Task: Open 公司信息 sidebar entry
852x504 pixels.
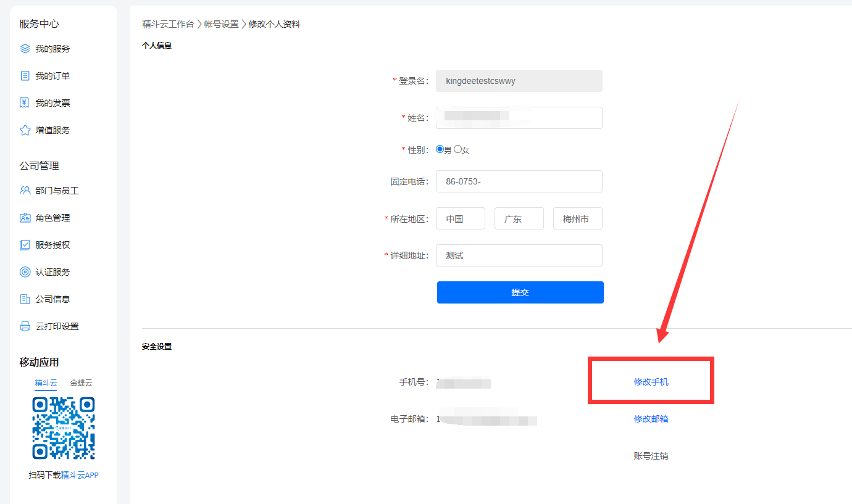Action: [52, 299]
